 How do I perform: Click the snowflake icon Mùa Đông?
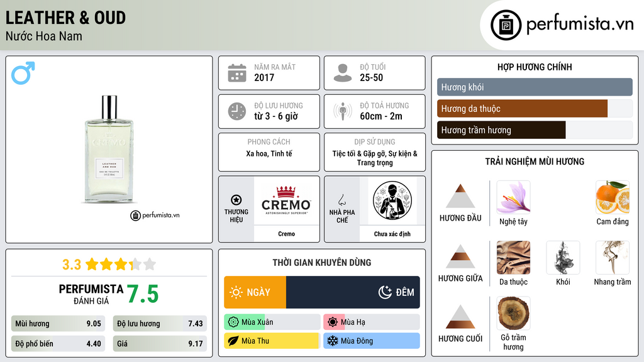tap(333, 341)
